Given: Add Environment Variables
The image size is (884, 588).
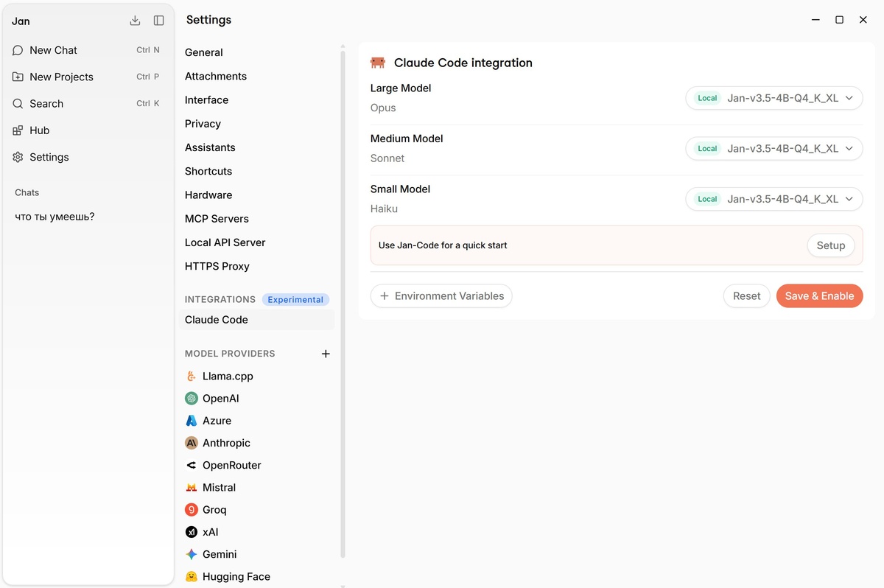Looking at the screenshot, I should 441,296.
